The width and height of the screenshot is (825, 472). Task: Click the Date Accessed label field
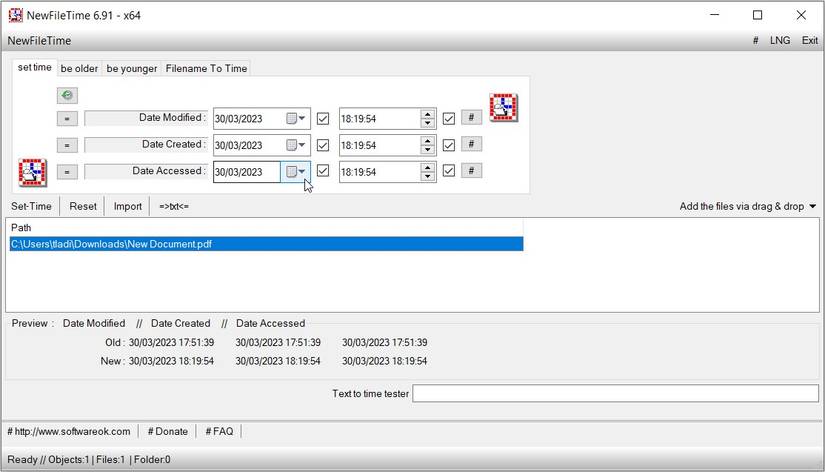tap(146, 171)
